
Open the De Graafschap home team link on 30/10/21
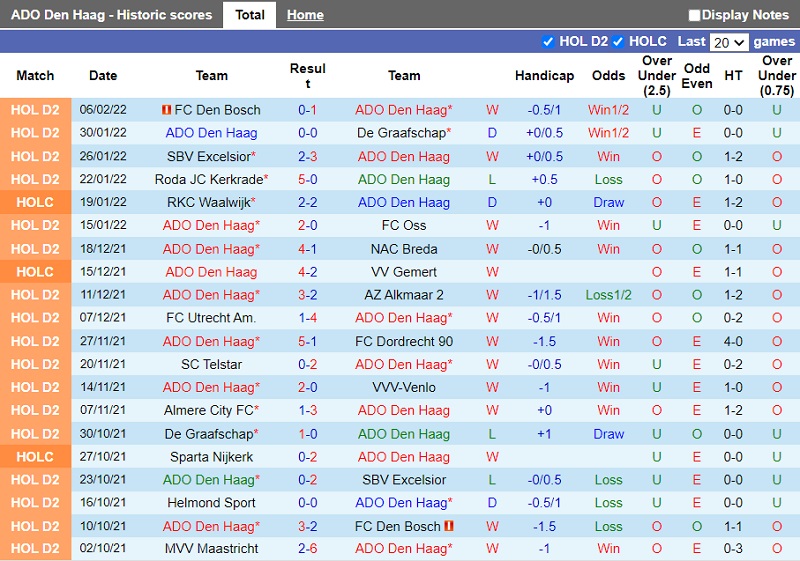click(x=211, y=434)
